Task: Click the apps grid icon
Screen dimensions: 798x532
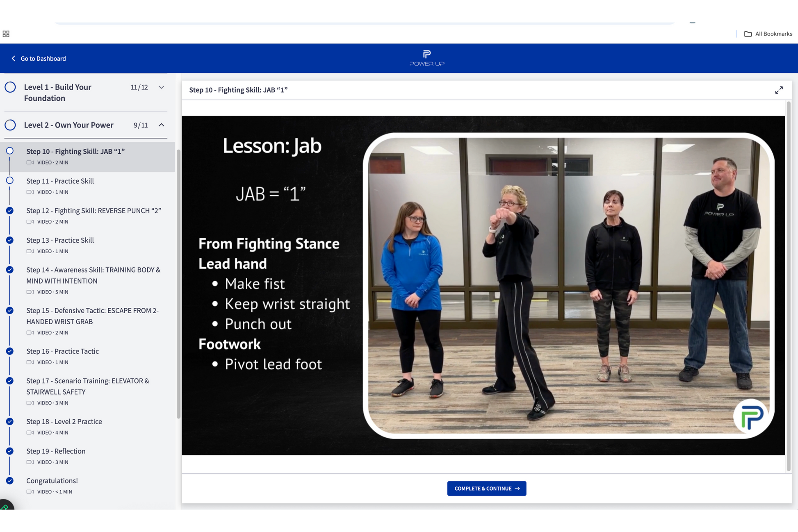Action: [x=6, y=34]
